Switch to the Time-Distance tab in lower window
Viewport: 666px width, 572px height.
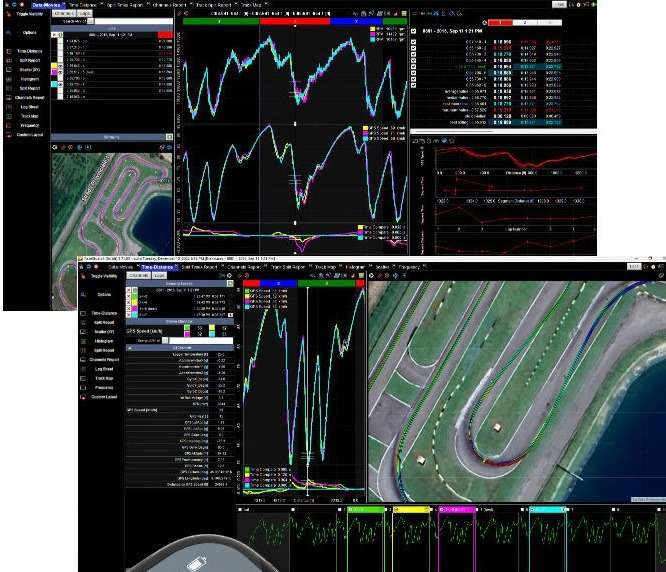157,268
